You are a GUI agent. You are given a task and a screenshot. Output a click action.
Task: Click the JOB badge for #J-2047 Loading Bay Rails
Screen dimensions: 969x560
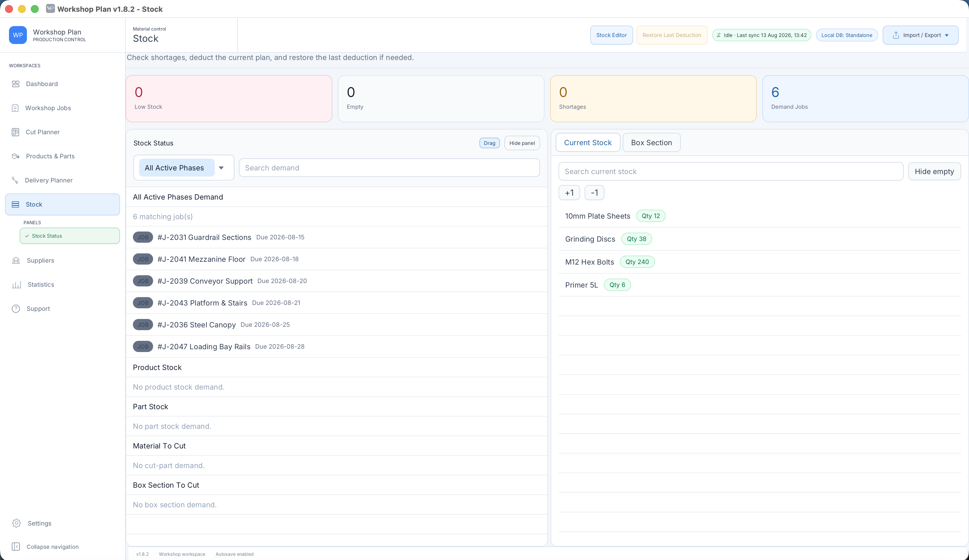(143, 347)
